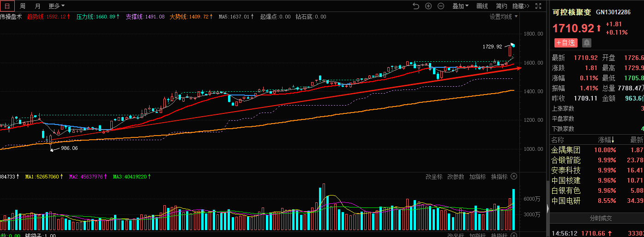Click the 986.06 low price marker
Image resolution: width=644 pixels, height=237 pixels.
pyautogui.click(x=69, y=148)
